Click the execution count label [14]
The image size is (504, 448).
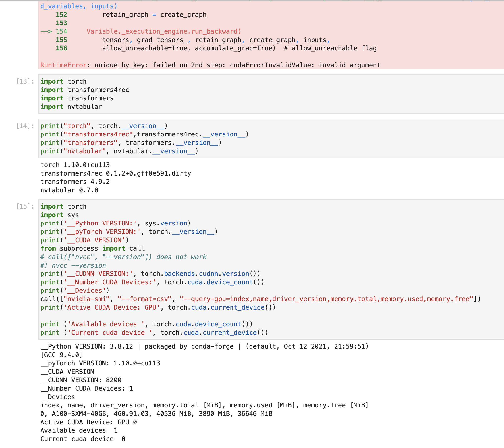[x=24, y=126]
